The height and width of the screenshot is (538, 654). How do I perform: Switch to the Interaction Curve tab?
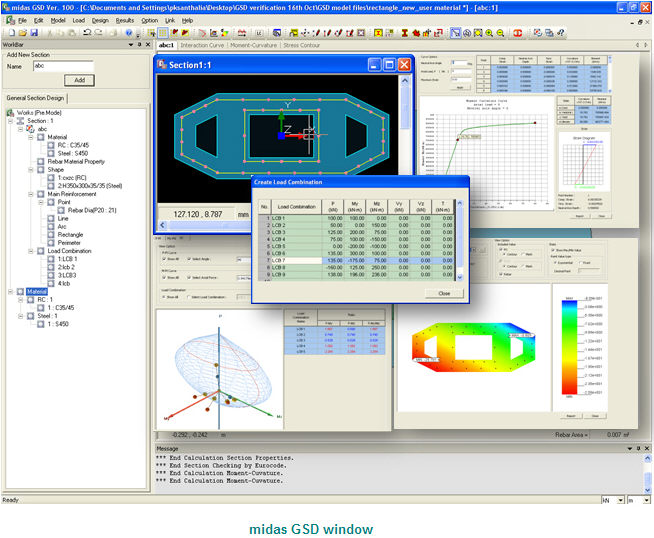point(202,45)
